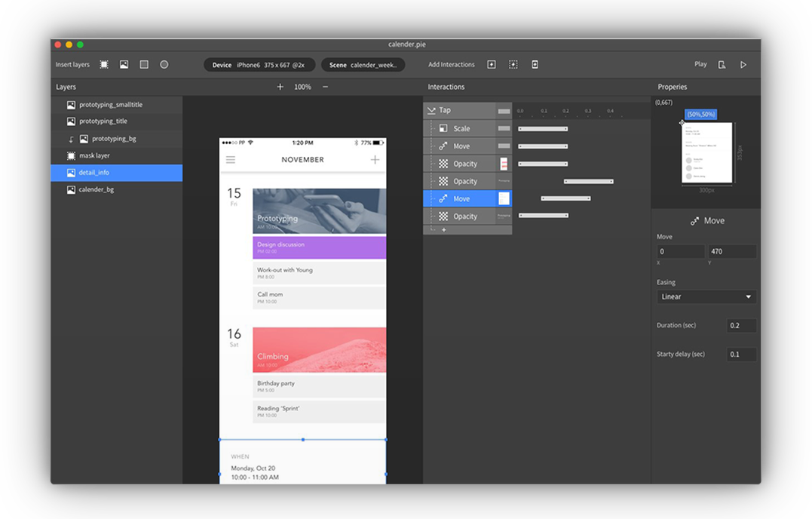
Task: Open the Scene calender_week selector
Action: tap(363, 65)
